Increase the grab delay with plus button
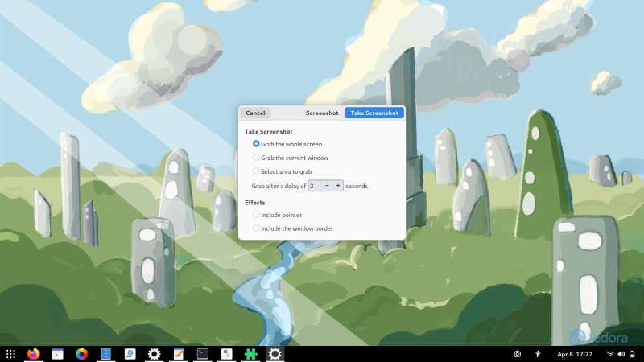This screenshot has height=362, width=644. click(338, 186)
